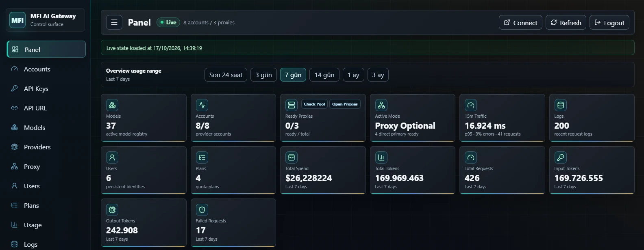Click the MFI logo badge

(x=17, y=20)
